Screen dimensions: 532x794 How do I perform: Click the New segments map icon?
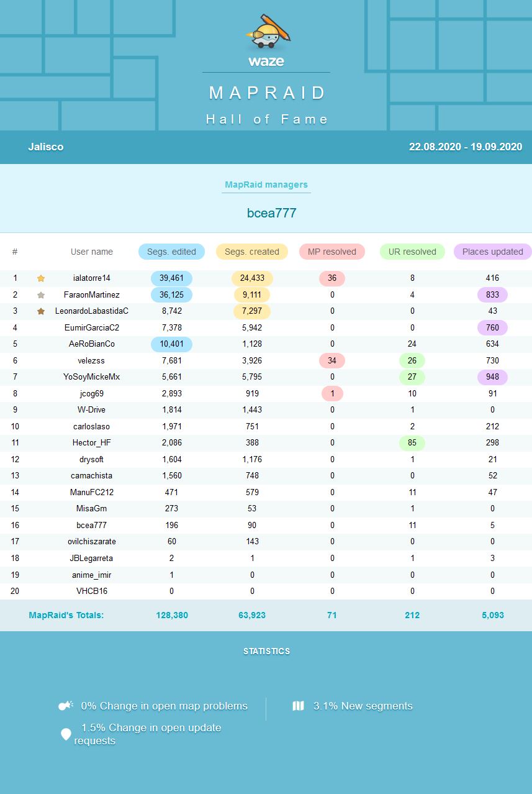298,706
